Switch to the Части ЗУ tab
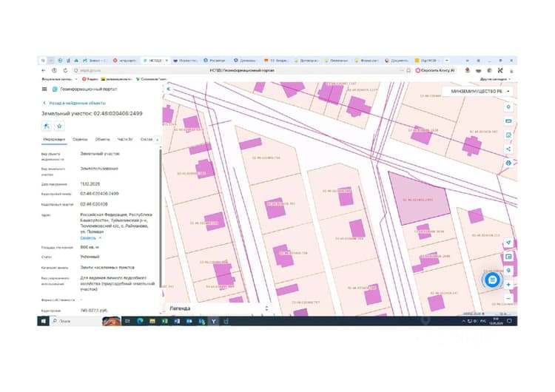555x392 pixels. (x=125, y=140)
